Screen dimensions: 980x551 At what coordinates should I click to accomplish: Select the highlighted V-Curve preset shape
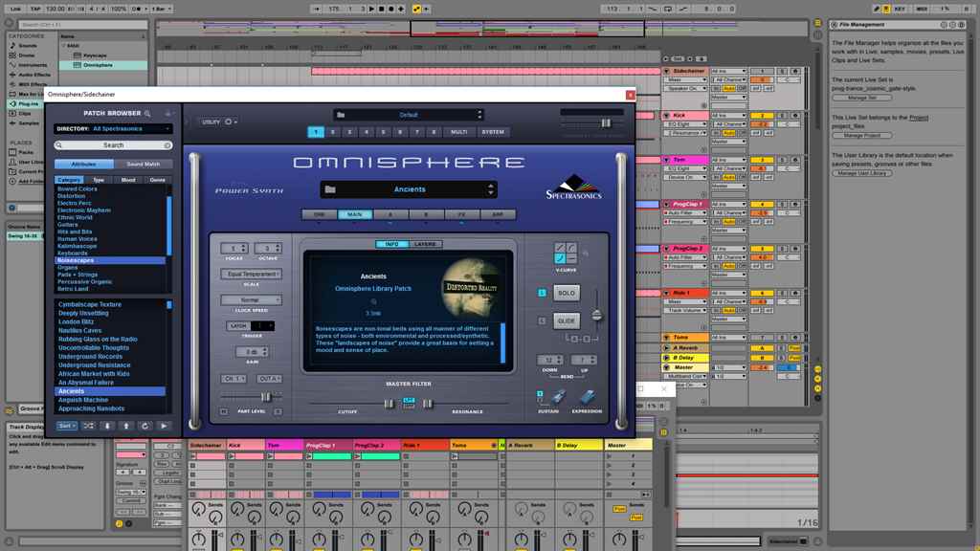[x=560, y=258]
